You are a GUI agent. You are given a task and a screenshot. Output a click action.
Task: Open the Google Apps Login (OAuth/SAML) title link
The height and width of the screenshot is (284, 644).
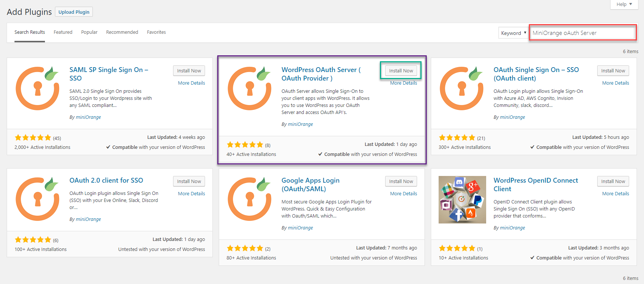tap(310, 185)
